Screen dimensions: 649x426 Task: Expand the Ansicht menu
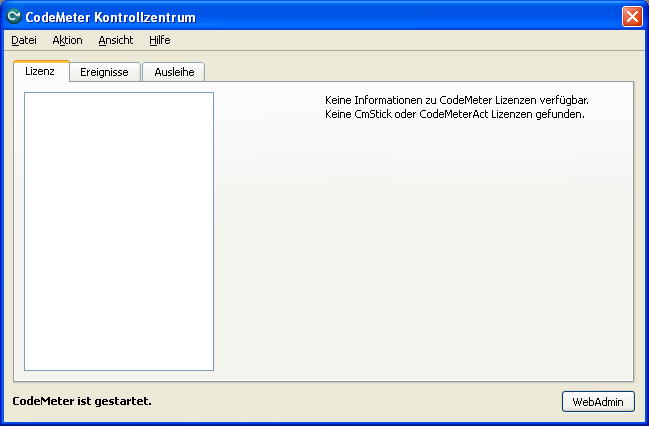(115, 40)
